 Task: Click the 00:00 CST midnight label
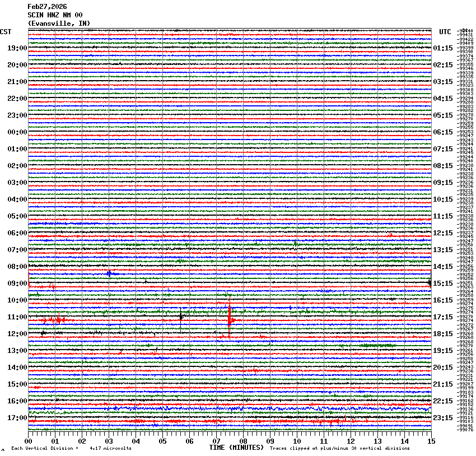click(17, 132)
